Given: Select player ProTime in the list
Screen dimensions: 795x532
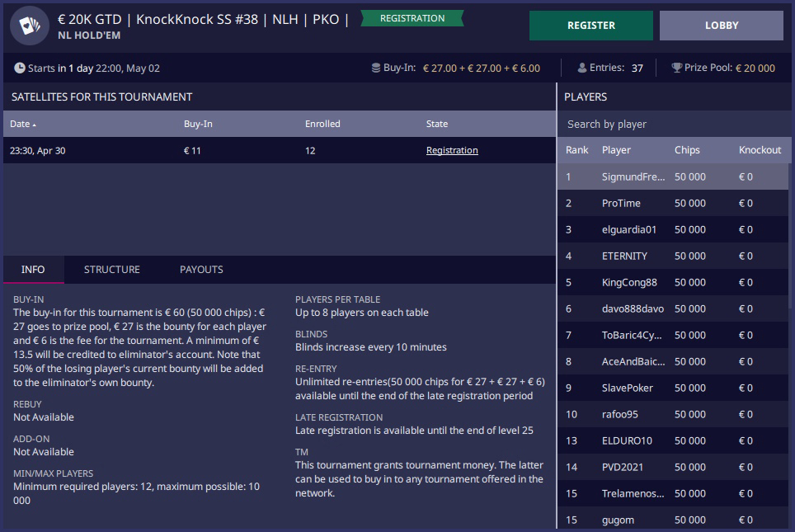Looking at the screenshot, I should click(621, 203).
